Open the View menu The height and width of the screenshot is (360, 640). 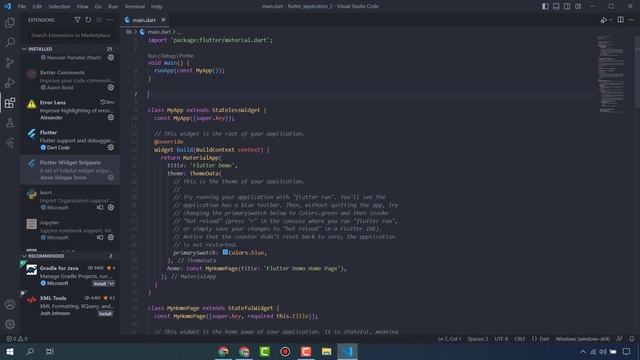point(82,7)
